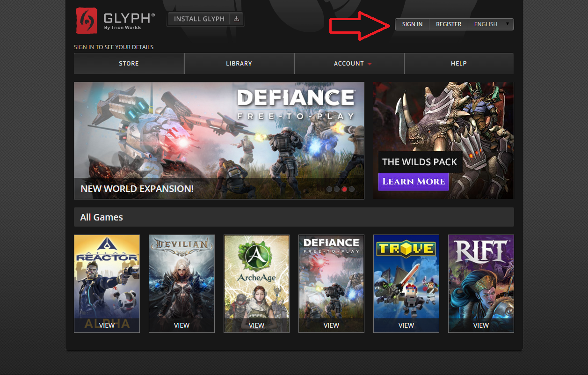
Task: Click View under Rift
Action: 481,325
